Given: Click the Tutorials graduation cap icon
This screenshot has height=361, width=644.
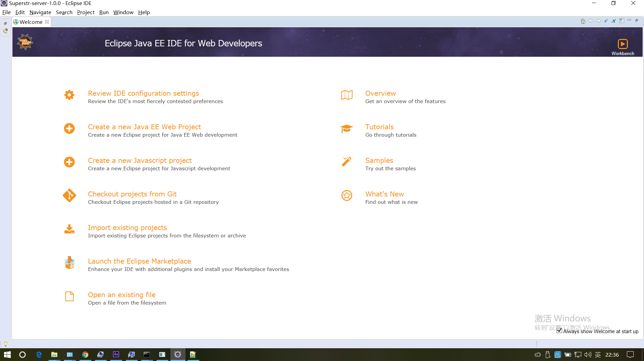Looking at the screenshot, I should click(x=347, y=129).
